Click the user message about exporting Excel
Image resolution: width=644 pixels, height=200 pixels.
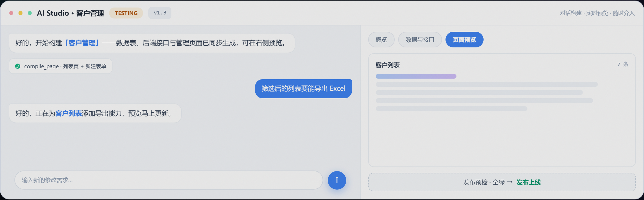(303, 89)
